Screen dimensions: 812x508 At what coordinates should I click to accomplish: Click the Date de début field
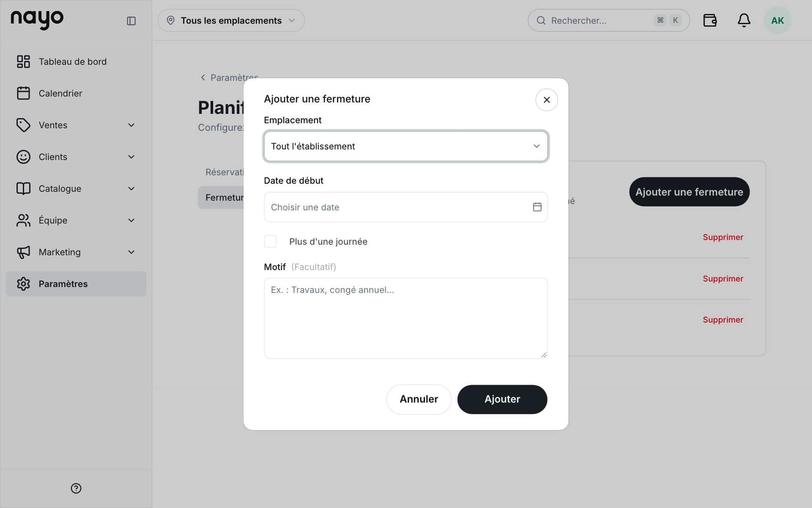(x=406, y=207)
